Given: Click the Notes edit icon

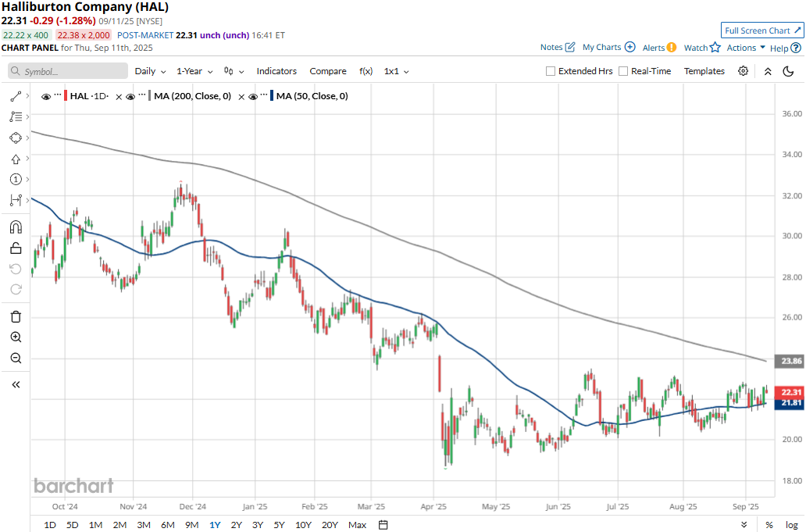Looking at the screenshot, I should (570, 48).
